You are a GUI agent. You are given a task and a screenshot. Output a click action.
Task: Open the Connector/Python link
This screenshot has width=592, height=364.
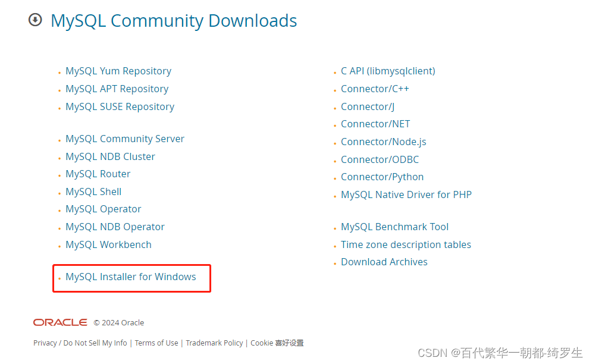pos(382,177)
